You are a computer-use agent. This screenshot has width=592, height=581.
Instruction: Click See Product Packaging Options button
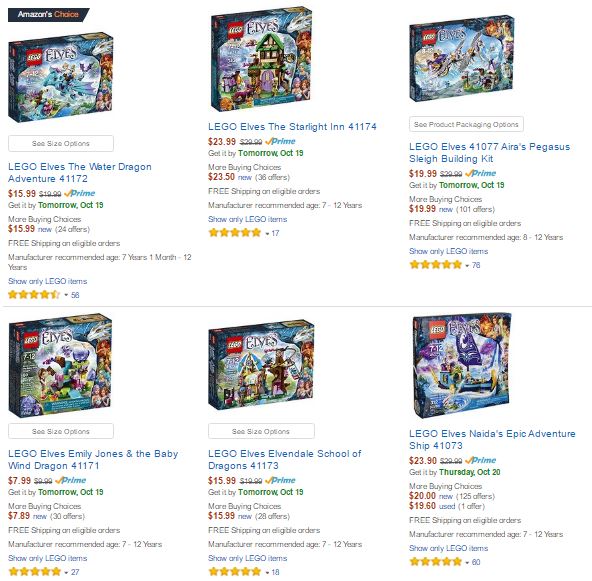pyautogui.click(x=466, y=124)
